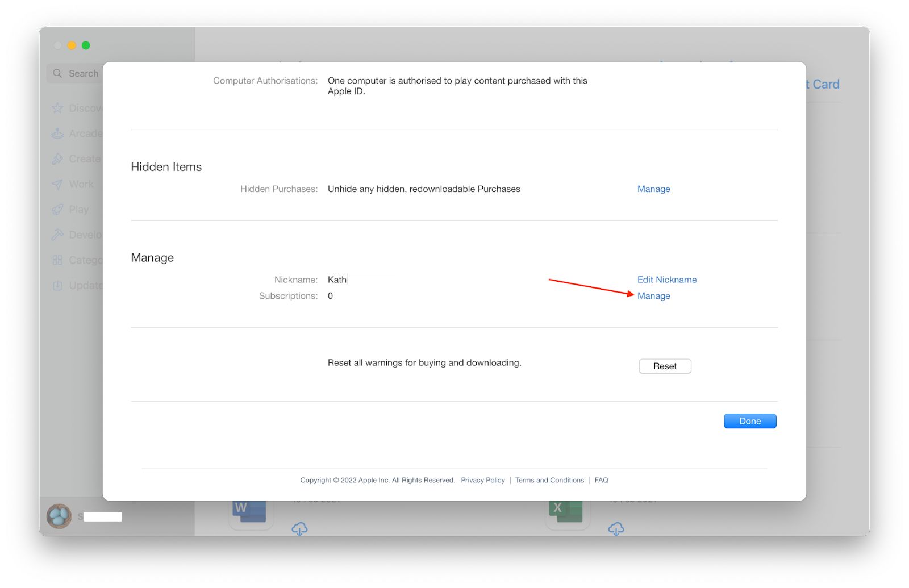Open the Play rocket icon
Viewport: 909px width, 588px height.
point(58,209)
